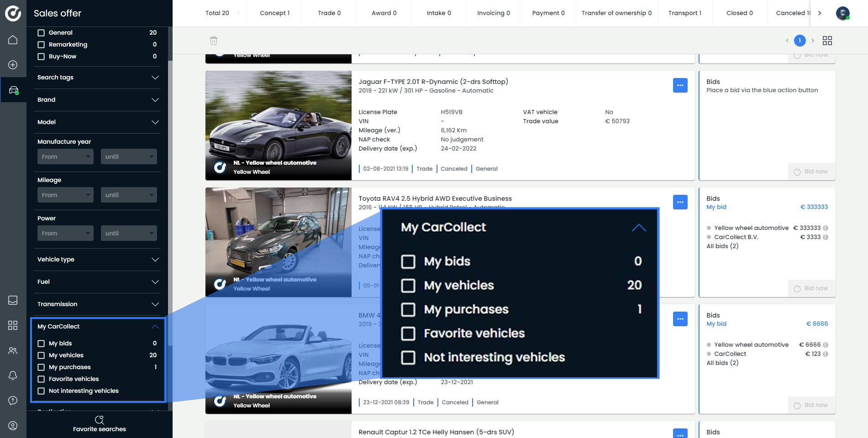Screen dimensions: 868x438
Task: Expand the Search tags filter
Action: [98, 78]
